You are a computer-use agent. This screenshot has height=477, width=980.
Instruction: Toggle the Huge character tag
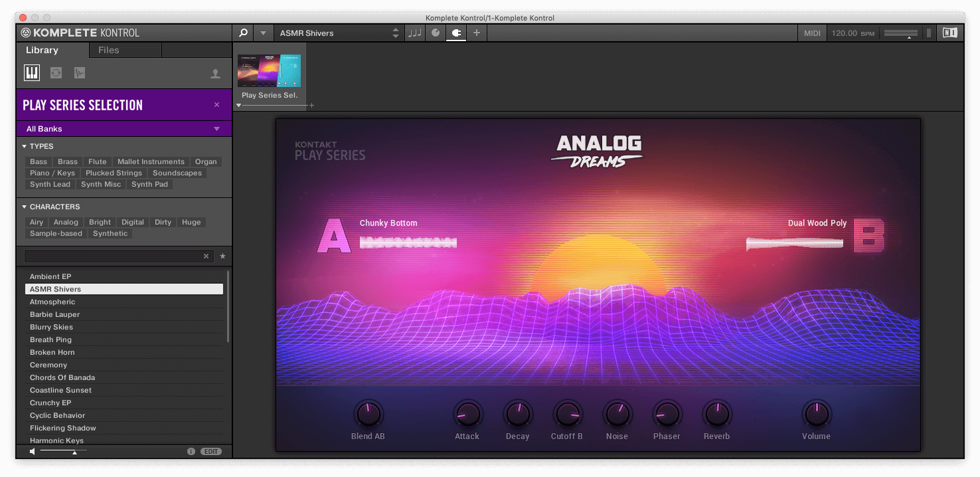(x=191, y=222)
